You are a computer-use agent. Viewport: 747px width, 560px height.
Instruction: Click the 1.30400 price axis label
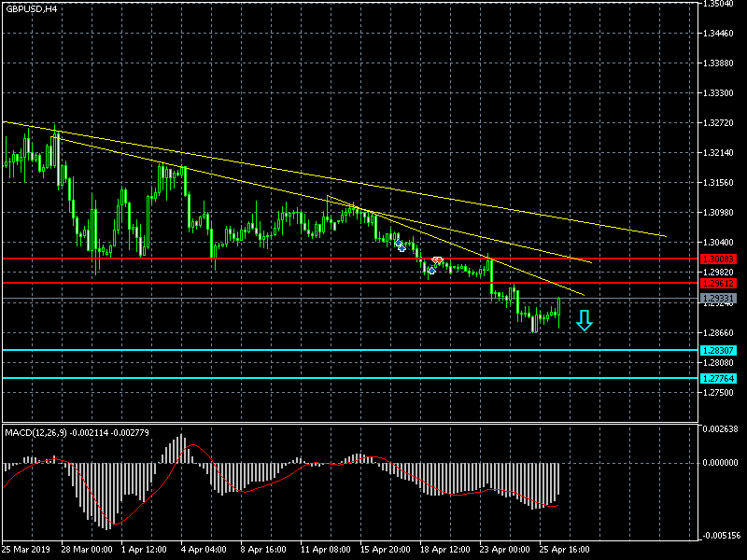[718, 243]
